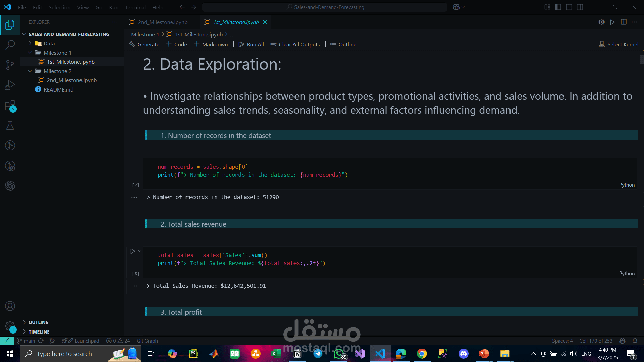Toggle the bottom panel layout button
644x362 pixels.
pyautogui.click(x=569, y=7)
